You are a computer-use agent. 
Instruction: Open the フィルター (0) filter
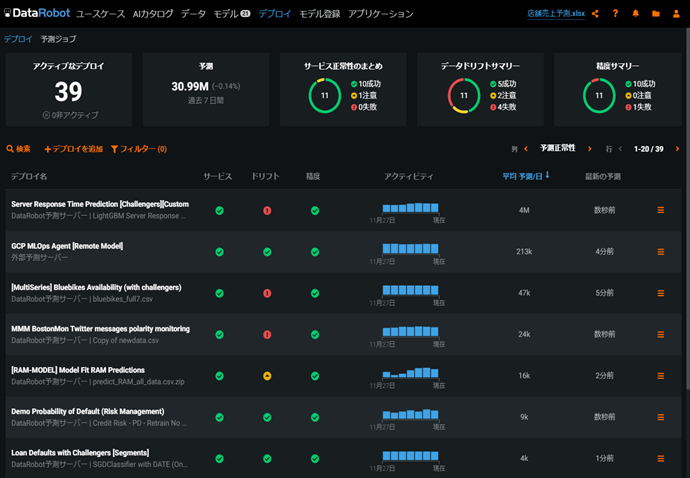pyautogui.click(x=139, y=149)
